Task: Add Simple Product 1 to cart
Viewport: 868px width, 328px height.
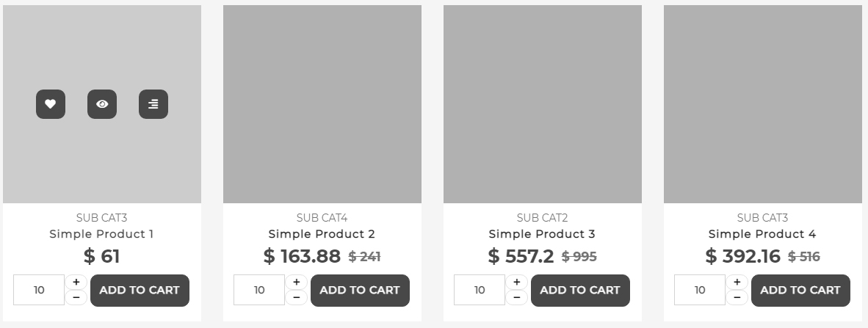Action: pos(140,290)
